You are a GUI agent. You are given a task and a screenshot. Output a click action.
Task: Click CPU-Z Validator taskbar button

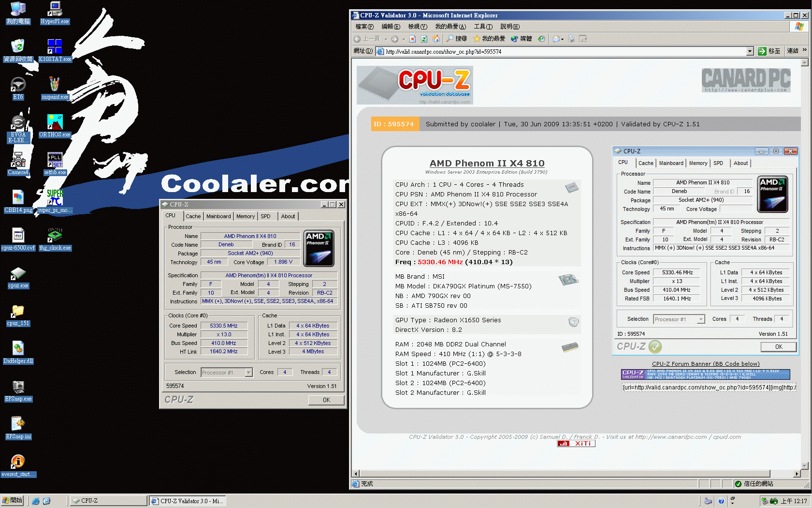(x=187, y=501)
